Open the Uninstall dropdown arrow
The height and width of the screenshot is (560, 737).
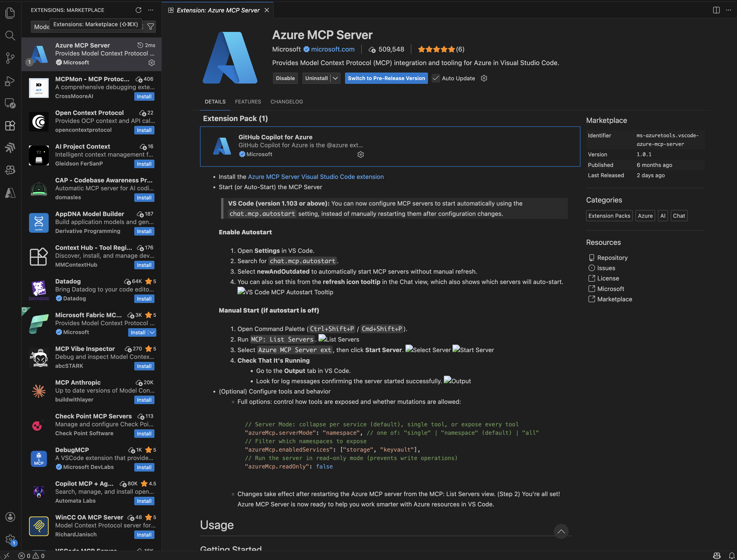tap(335, 78)
